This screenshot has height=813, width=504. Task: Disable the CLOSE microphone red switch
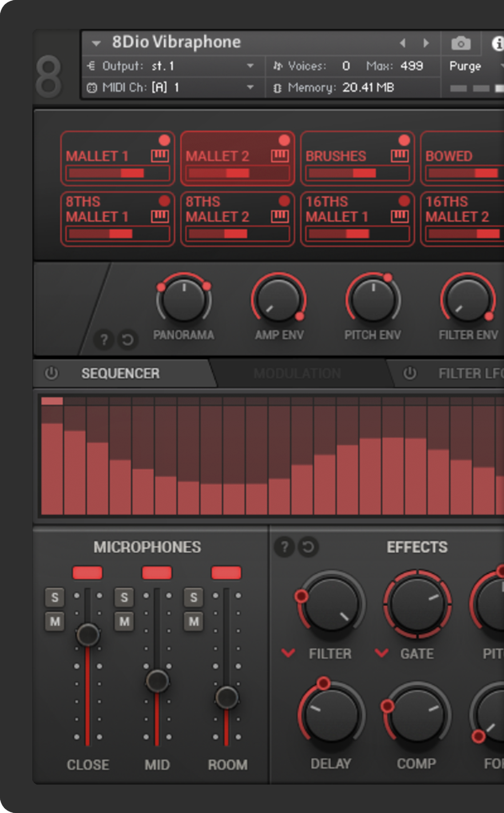point(87,573)
